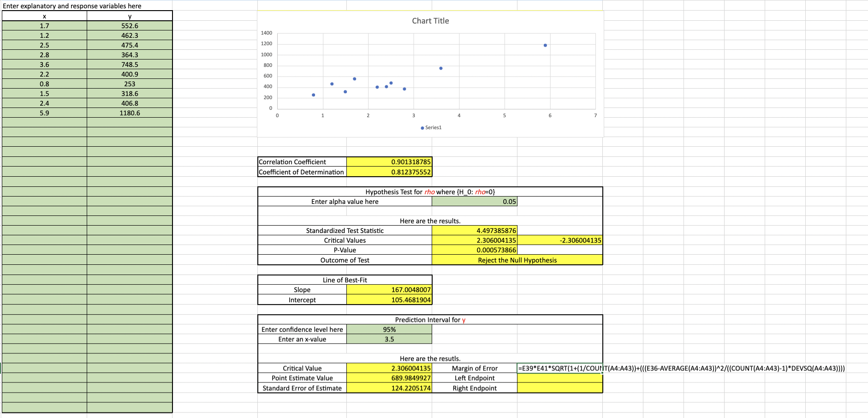Click the Coefficient of Determination label cell

point(302,172)
